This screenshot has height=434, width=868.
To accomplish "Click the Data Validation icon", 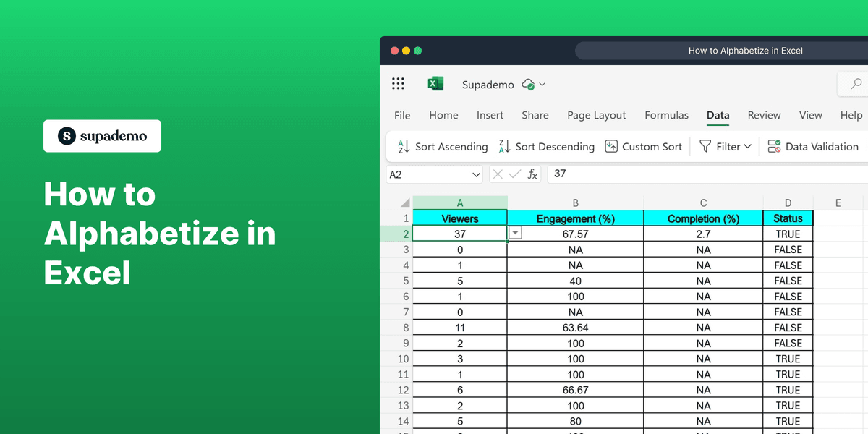I will 773,146.
